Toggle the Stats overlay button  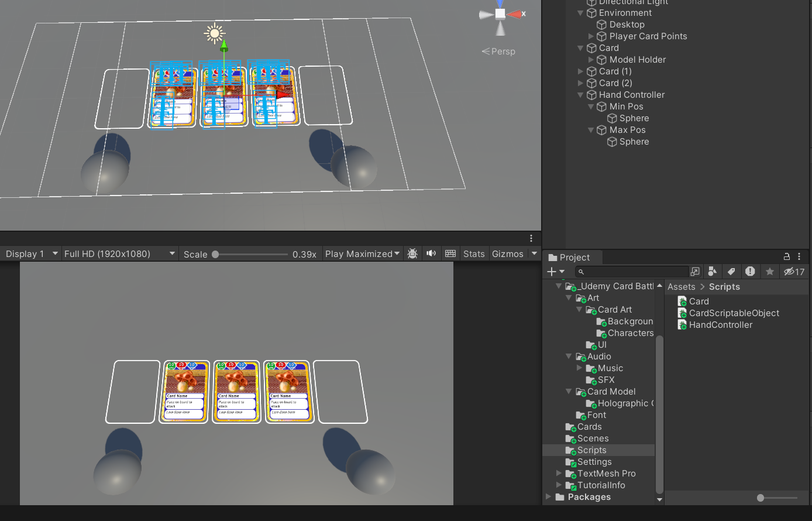474,253
